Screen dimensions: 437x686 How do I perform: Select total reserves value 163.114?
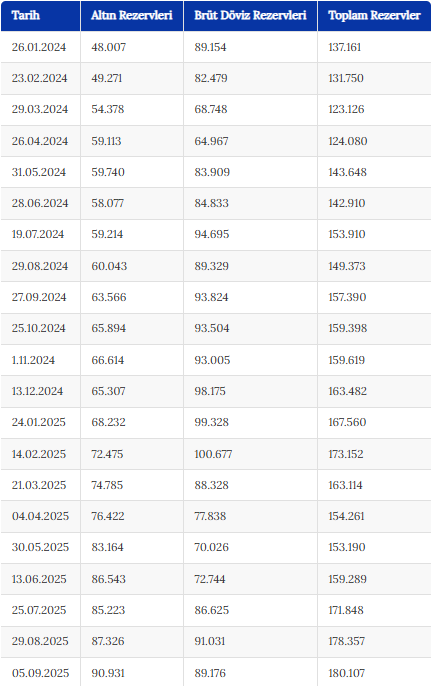pyautogui.click(x=346, y=485)
